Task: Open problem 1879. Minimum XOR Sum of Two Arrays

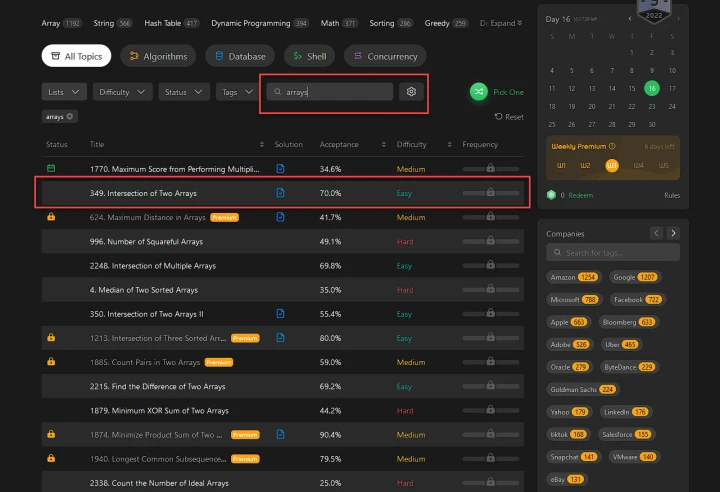Action: point(159,410)
